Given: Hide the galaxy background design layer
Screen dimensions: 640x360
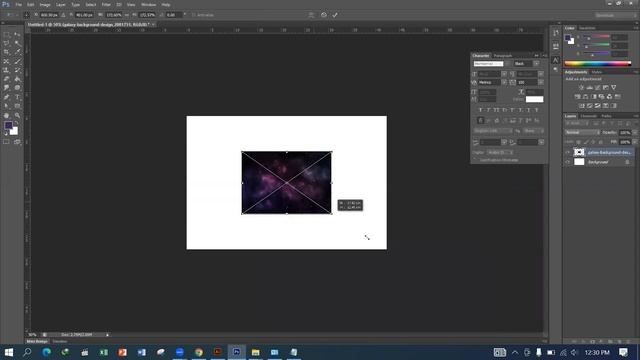Looking at the screenshot, I should (568, 152).
